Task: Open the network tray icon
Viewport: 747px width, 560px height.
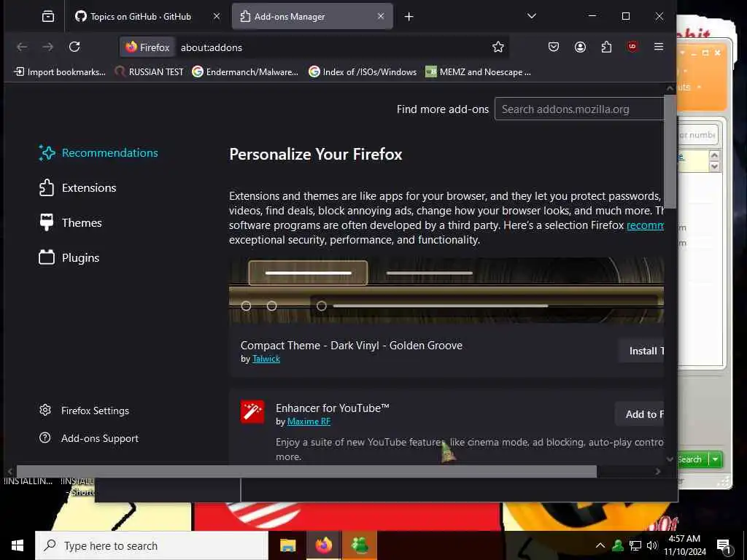Action: point(635,545)
